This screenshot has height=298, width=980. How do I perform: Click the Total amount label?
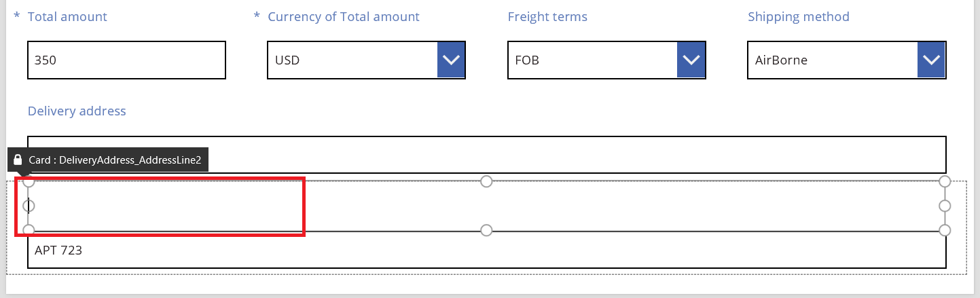point(67,17)
